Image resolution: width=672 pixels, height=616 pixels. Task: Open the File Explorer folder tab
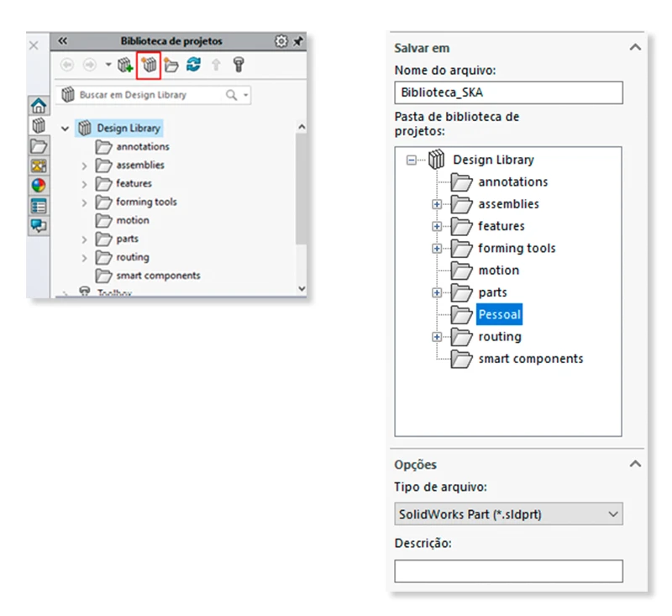pos(39,146)
